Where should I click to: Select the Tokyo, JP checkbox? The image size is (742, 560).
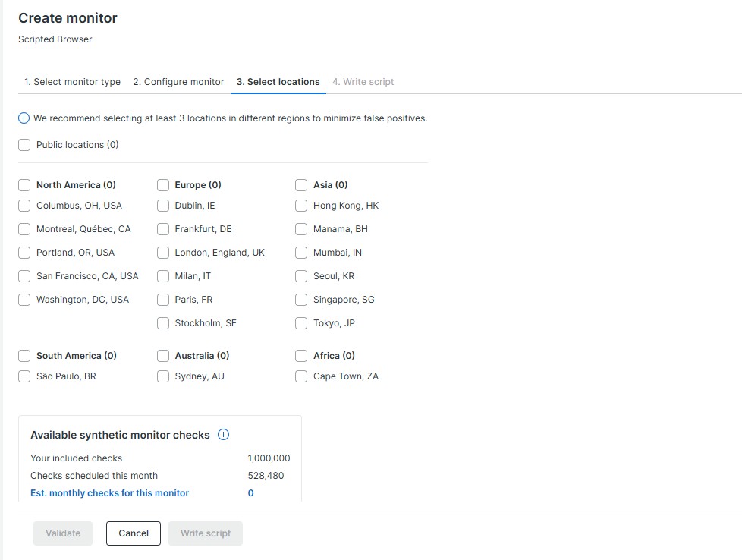301,323
